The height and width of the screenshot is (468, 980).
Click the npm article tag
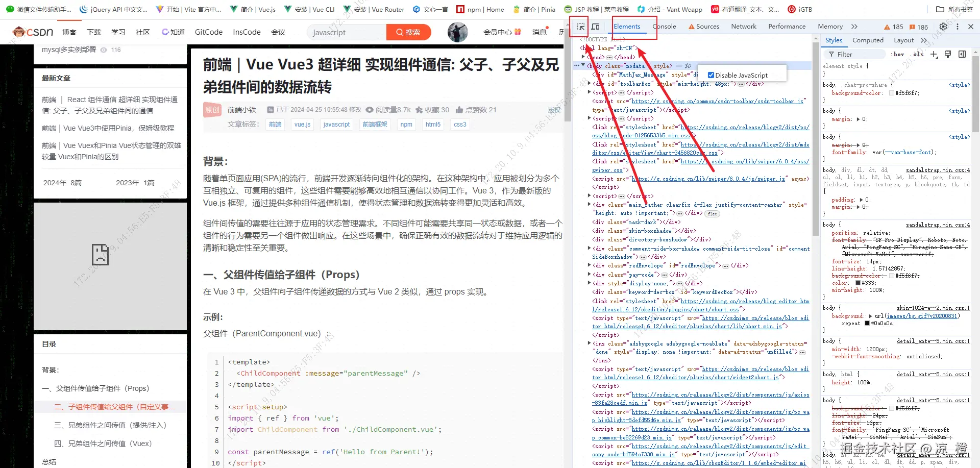(x=406, y=125)
